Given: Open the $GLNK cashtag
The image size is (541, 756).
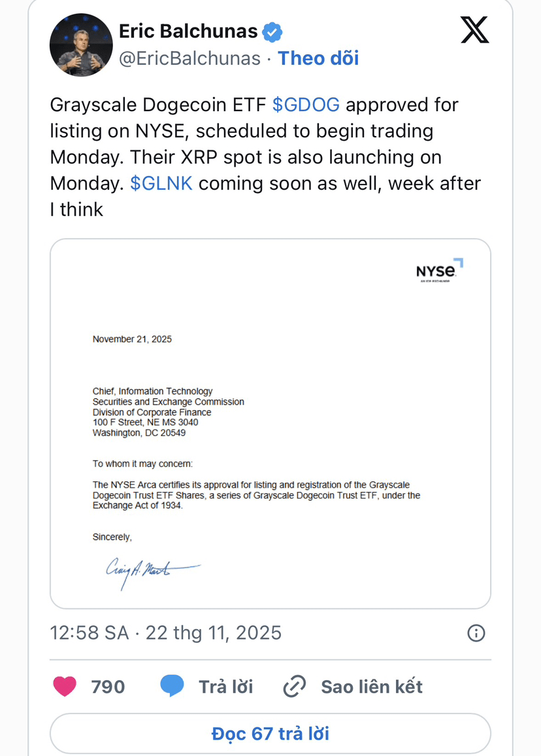Looking at the screenshot, I should pyautogui.click(x=161, y=183).
